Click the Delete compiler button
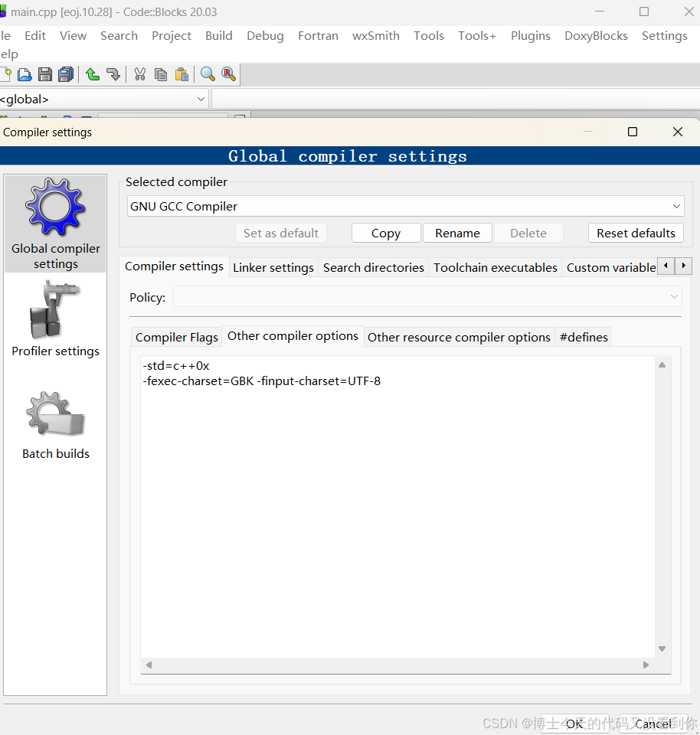Image resolution: width=700 pixels, height=735 pixels. 528,233
